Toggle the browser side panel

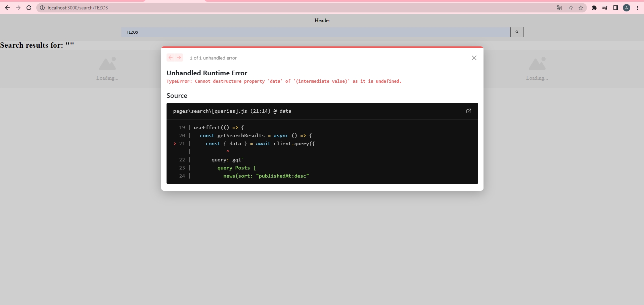[x=616, y=8]
